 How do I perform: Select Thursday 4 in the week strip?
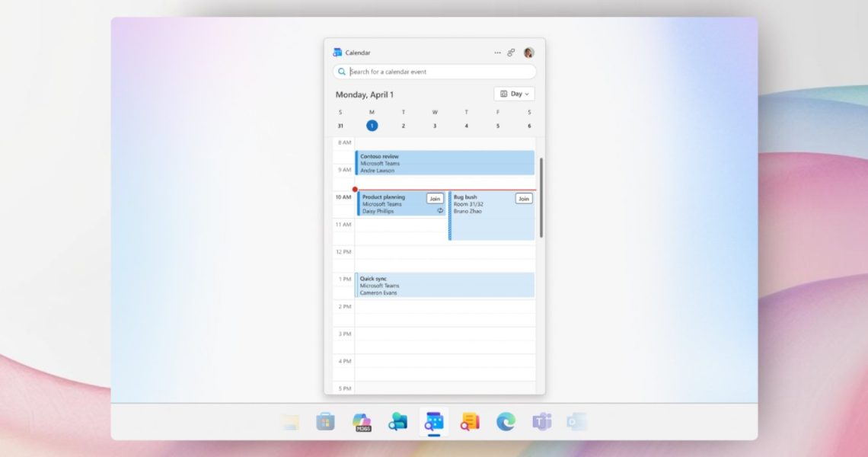point(466,126)
